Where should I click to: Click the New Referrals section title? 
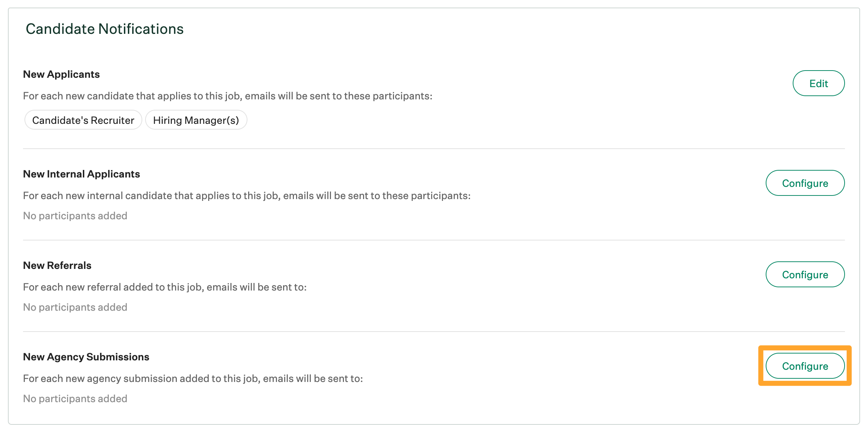57,265
